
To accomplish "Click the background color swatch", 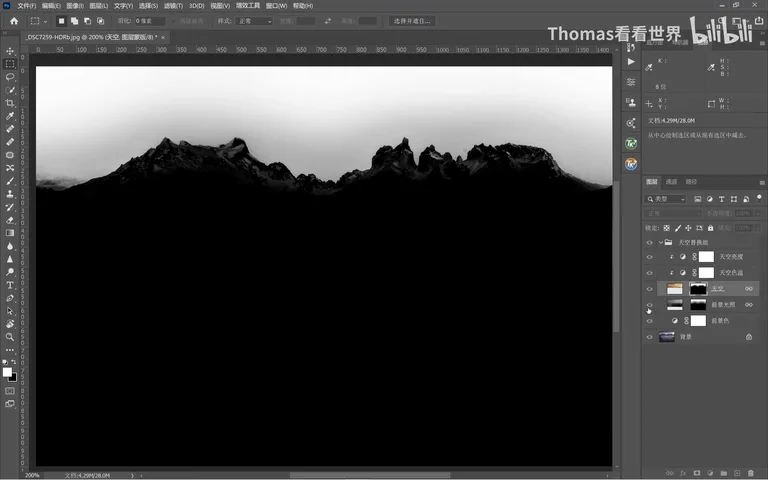I will [x=13, y=378].
